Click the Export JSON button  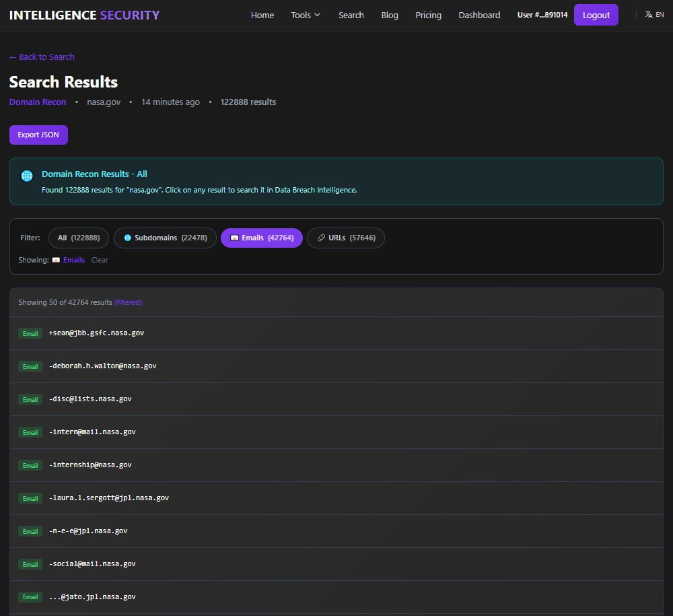point(38,135)
